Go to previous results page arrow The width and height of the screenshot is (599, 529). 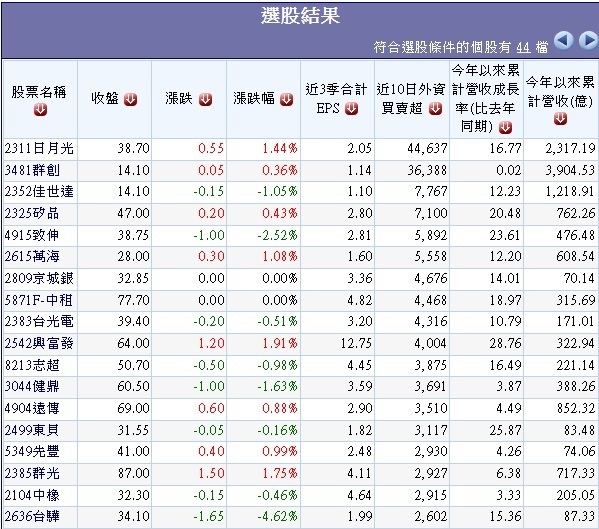563,41
